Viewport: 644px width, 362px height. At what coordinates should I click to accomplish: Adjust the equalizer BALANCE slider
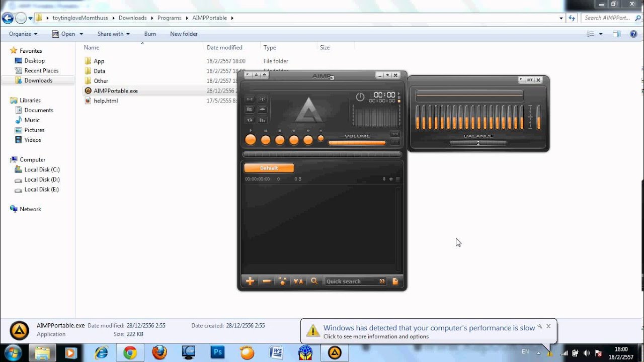pyautogui.click(x=478, y=143)
